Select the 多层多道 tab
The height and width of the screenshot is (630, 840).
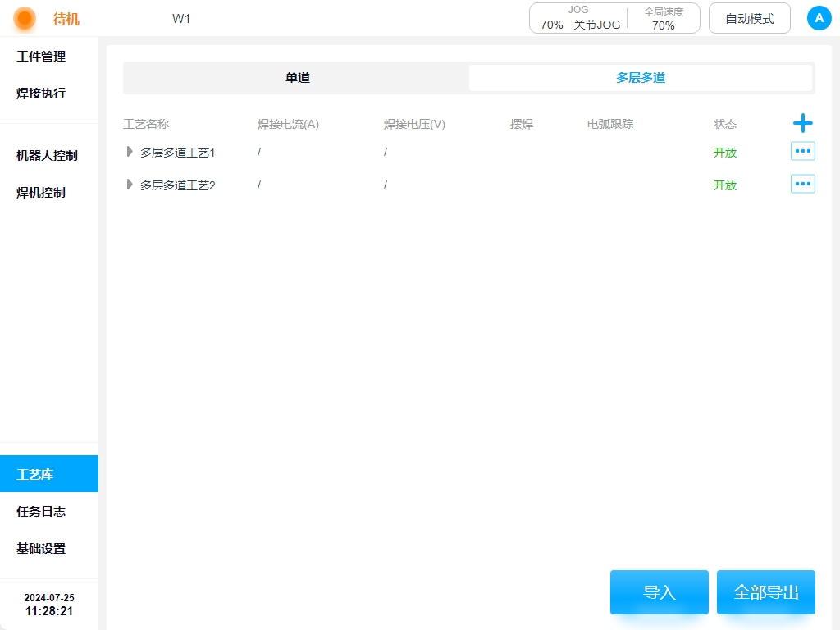[x=640, y=78]
